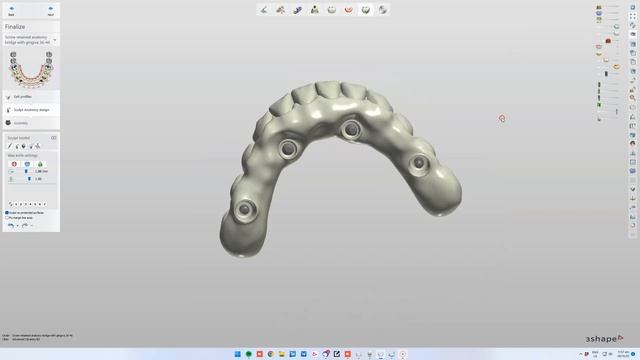Screen dimensions: 640x360
Task: Click the magnifier zoom icon in right toolbar
Action: click(633, 98)
